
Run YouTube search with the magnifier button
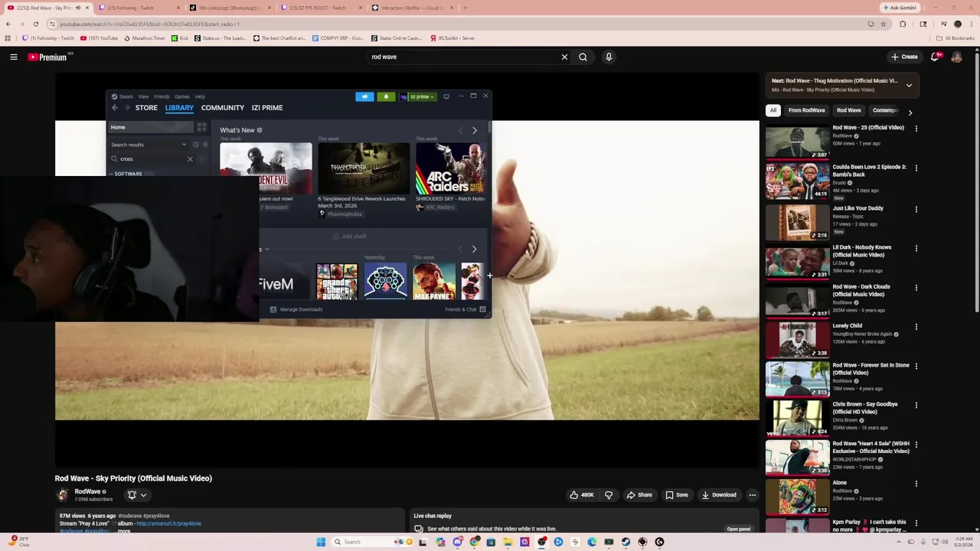tap(583, 57)
